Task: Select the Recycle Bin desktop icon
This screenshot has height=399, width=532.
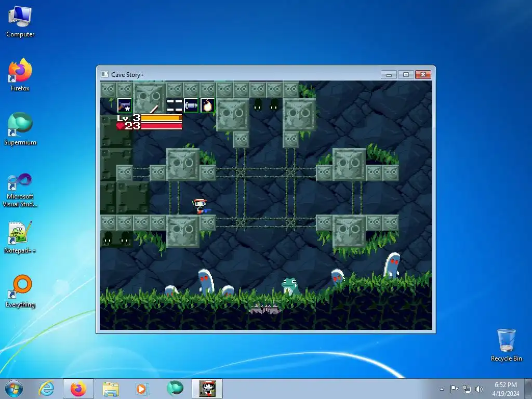Action: pyautogui.click(x=506, y=345)
